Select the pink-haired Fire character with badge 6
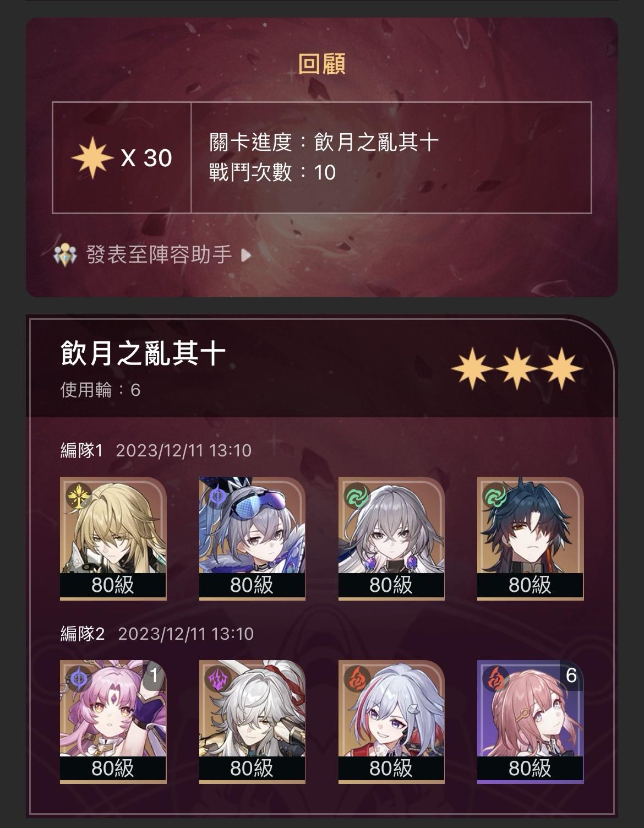 click(x=530, y=722)
